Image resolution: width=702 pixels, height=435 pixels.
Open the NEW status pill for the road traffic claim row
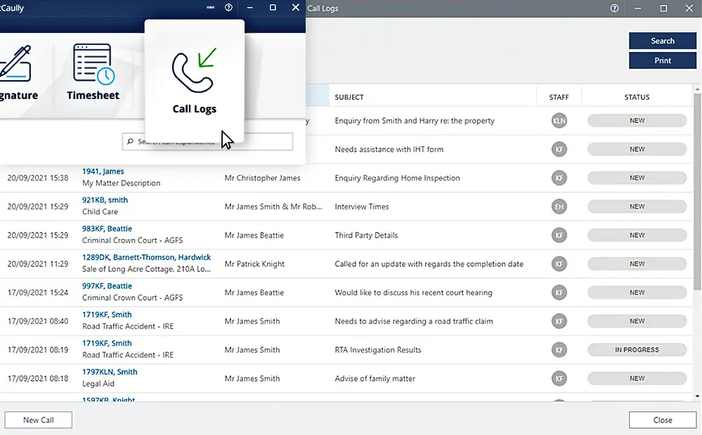637,321
